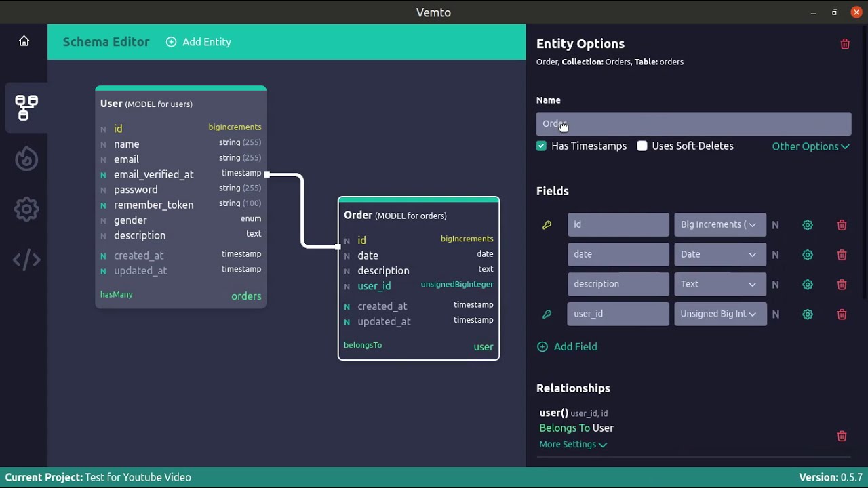Open the Big Increments type dropdown
This screenshot has width=868, height=488.
[720, 224]
